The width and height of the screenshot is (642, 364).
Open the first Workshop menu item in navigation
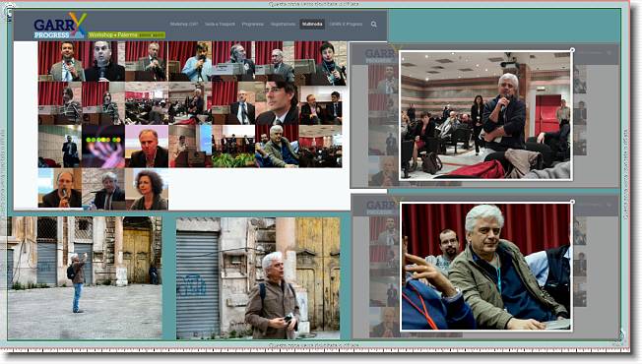click(x=184, y=25)
